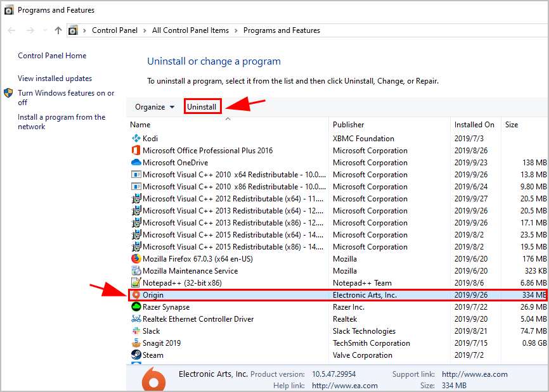Click the XBMC Foundation publisher cell
Image resolution: width=549 pixels, height=392 pixels.
pos(363,139)
